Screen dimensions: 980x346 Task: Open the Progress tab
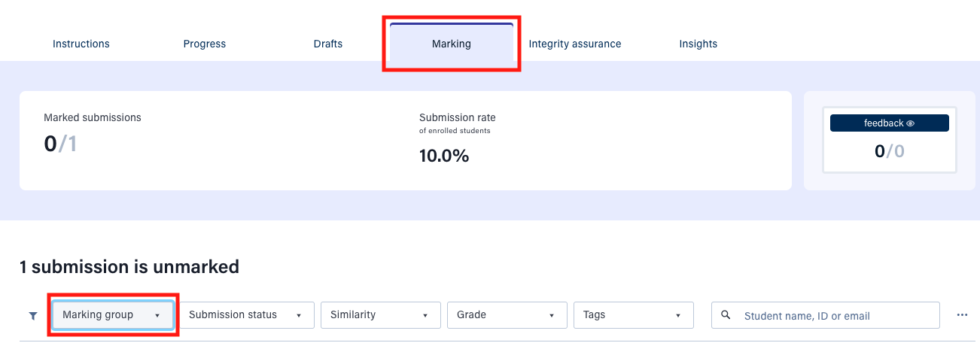coord(205,44)
